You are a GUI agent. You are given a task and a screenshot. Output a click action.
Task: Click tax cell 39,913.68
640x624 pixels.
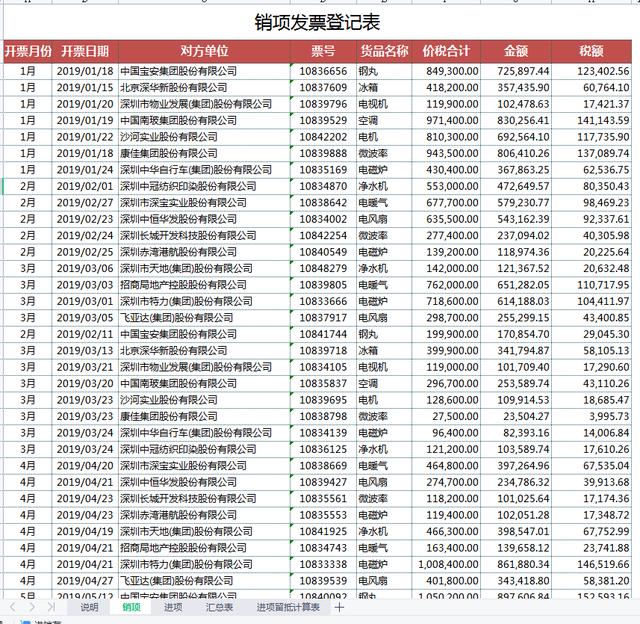click(x=591, y=482)
